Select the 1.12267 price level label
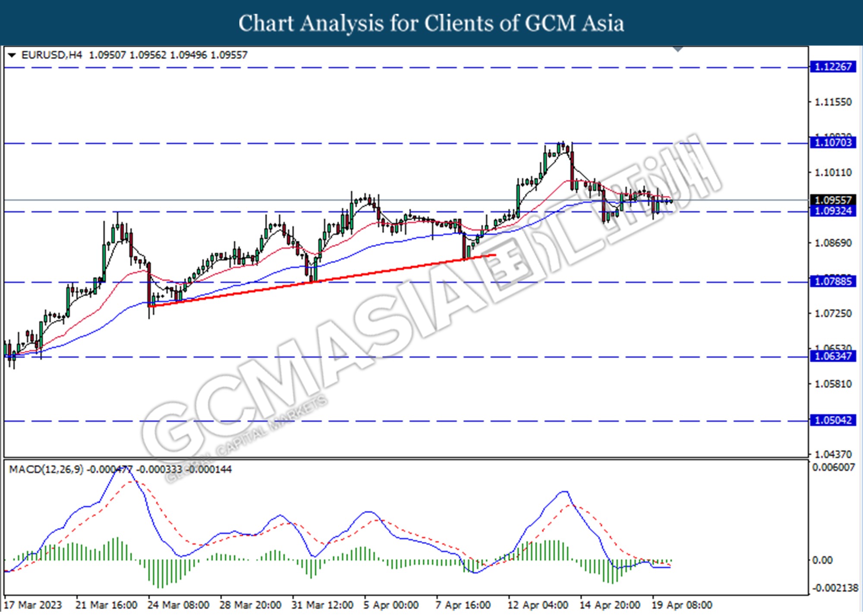Viewport: 863px width, 616px height. 833,67
